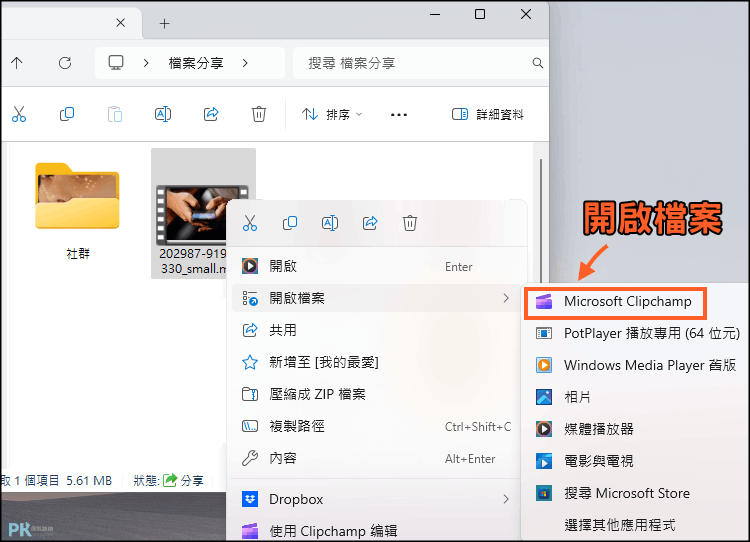The image size is (750, 542).
Task: Expand the Dropbox submenu arrow
Action: coord(506,499)
